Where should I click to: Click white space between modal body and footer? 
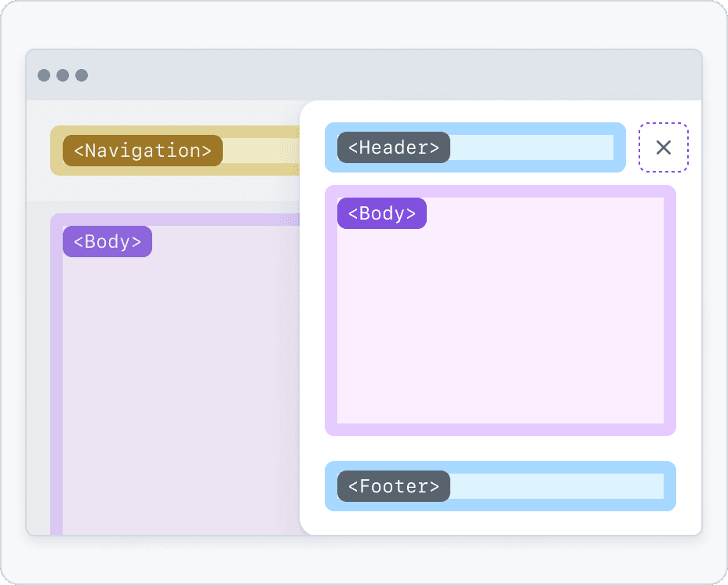point(500,449)
